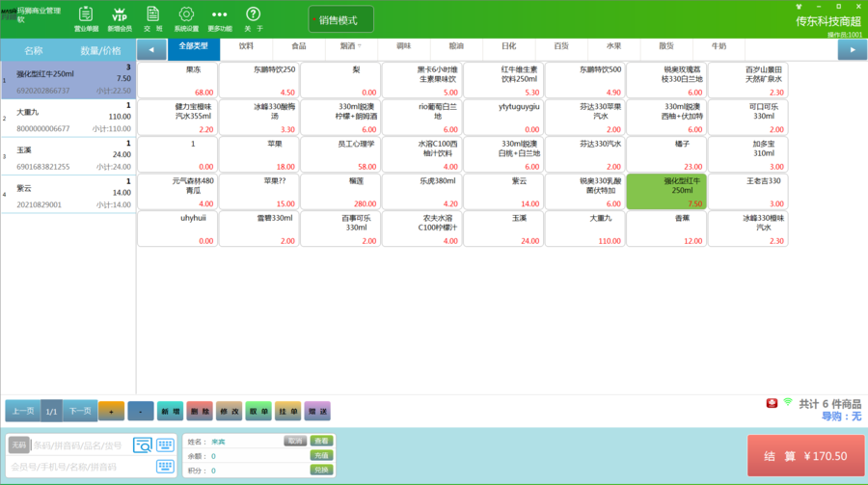Click the gray 无码 button
The height and width of the screenshot is (485, 868).
(x=19, y=445)
